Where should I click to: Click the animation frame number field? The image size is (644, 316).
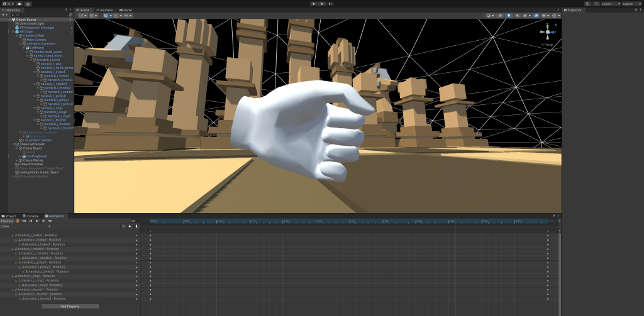pos(133,221)
